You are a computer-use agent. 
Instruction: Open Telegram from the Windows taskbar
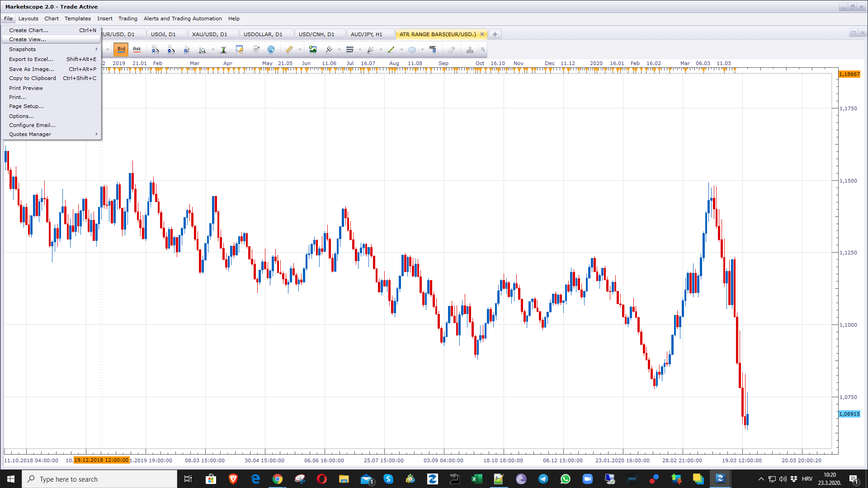pyautogui.click(x=543, y=479)
